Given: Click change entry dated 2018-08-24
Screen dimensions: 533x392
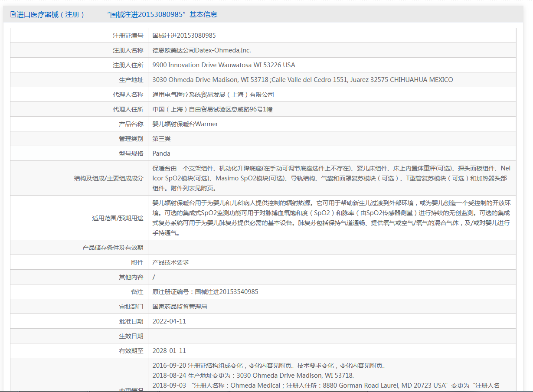Looking at the screenshot, I should click(x=253, y=376).
